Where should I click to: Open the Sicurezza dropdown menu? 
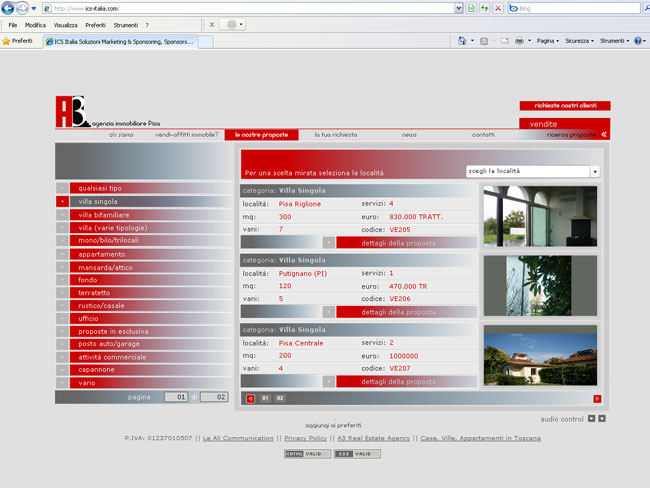(x=579, y=41)
